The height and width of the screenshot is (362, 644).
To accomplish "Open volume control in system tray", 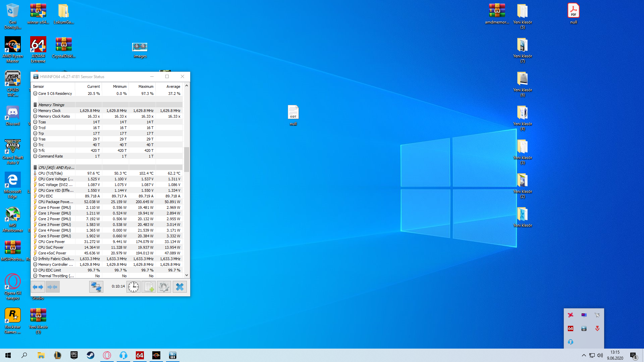I will (x=600, y=355).
